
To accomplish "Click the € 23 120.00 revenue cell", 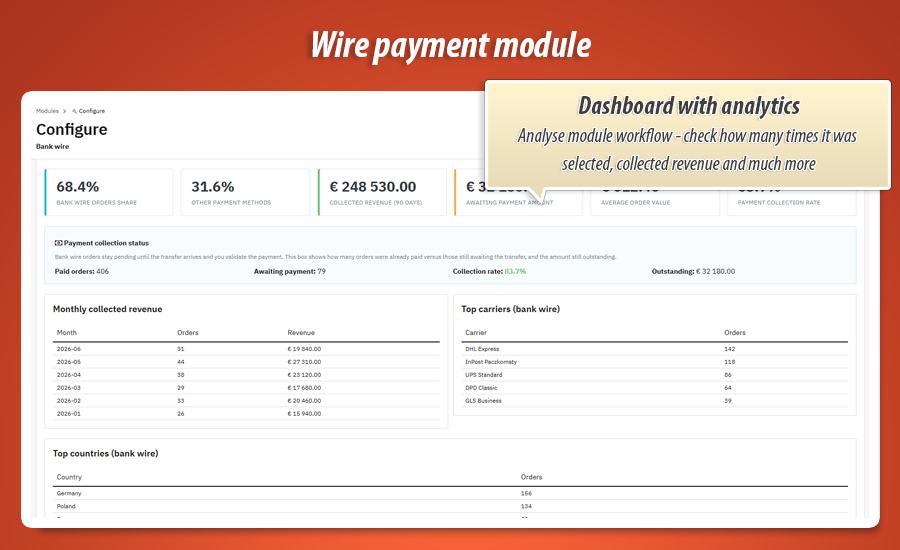I will click(304, 375).
